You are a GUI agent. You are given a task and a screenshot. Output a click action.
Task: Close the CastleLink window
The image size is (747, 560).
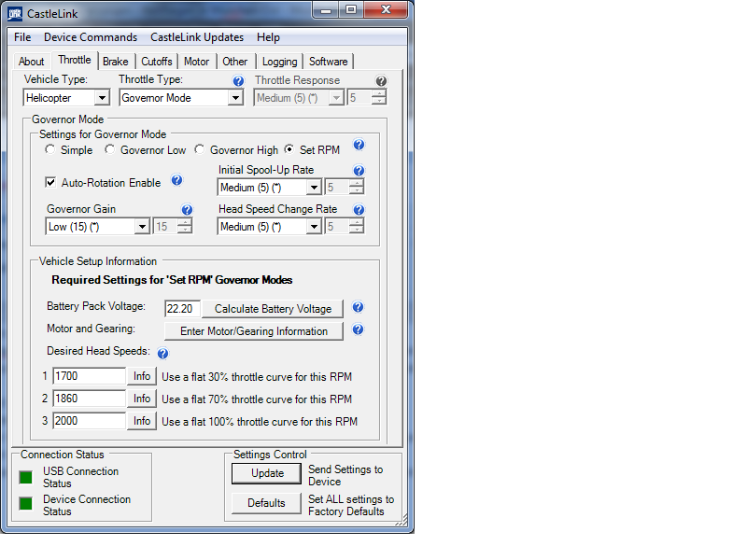pyautogui.click(x=386, y=10)
